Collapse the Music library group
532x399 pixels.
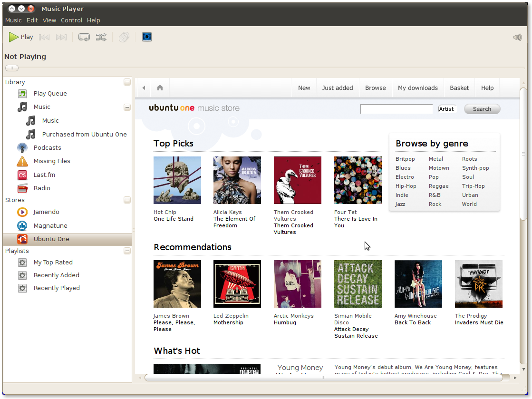(x=127, y=107)
